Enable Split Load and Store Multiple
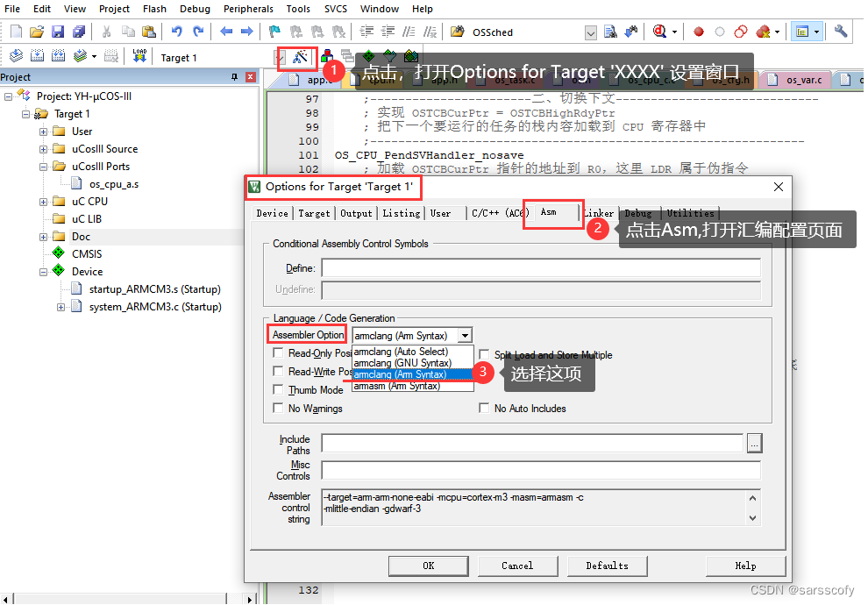This screenshot has height=605, width=868. (484, 354)
